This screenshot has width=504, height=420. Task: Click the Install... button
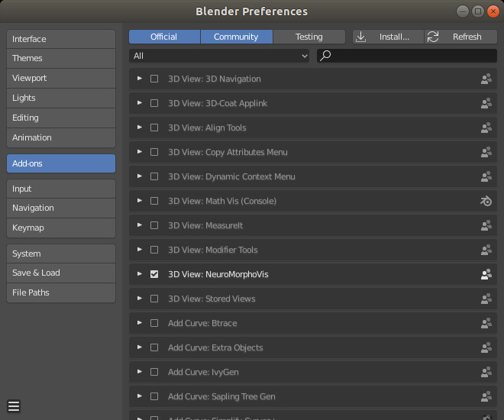(x=387, y=37)
